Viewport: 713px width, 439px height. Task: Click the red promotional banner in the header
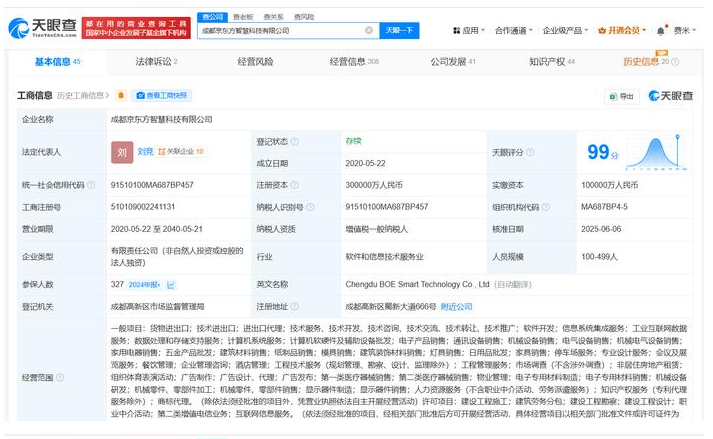point(136,28)
